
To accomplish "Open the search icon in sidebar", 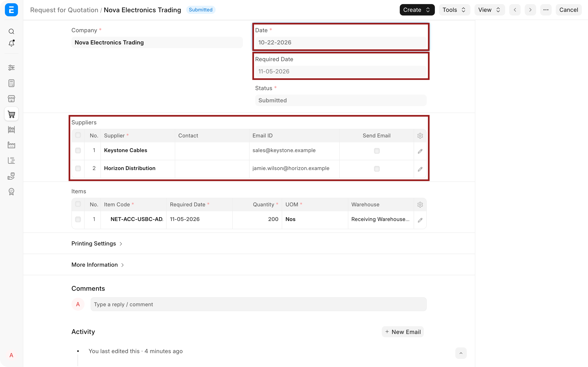I will click(x=11, y=31).
